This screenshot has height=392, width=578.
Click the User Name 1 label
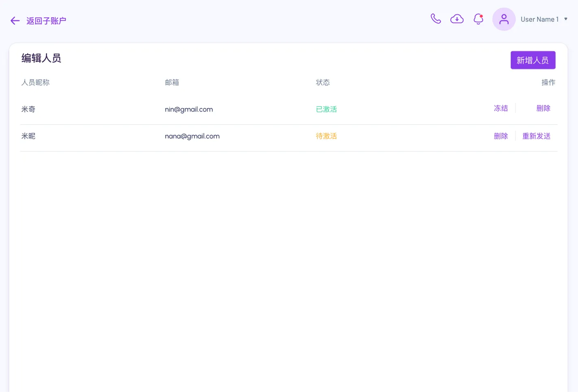tap(539, 19)
